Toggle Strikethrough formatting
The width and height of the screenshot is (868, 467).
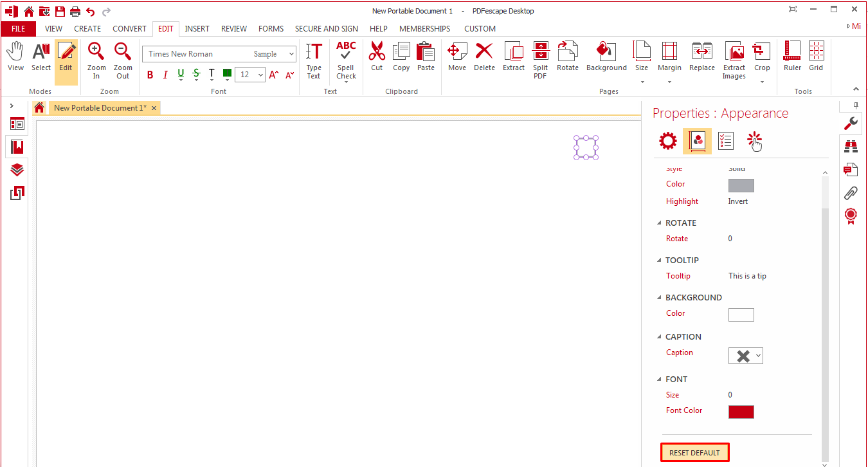[x=196, y=75]
